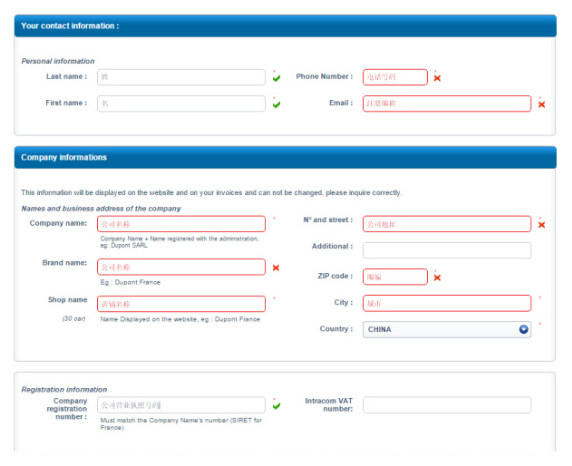Click the red X next to Email field
The width and height of the screenshot is (572, 466).
[x=542, y=104]
